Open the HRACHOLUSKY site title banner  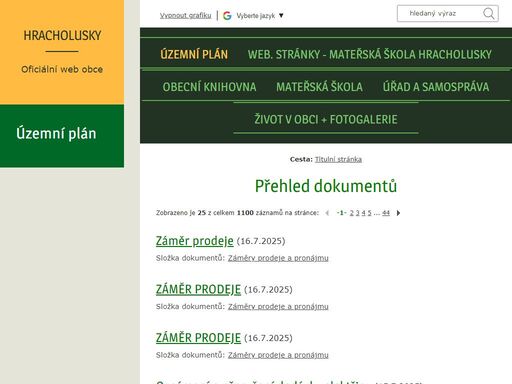(x=62, y=36)
